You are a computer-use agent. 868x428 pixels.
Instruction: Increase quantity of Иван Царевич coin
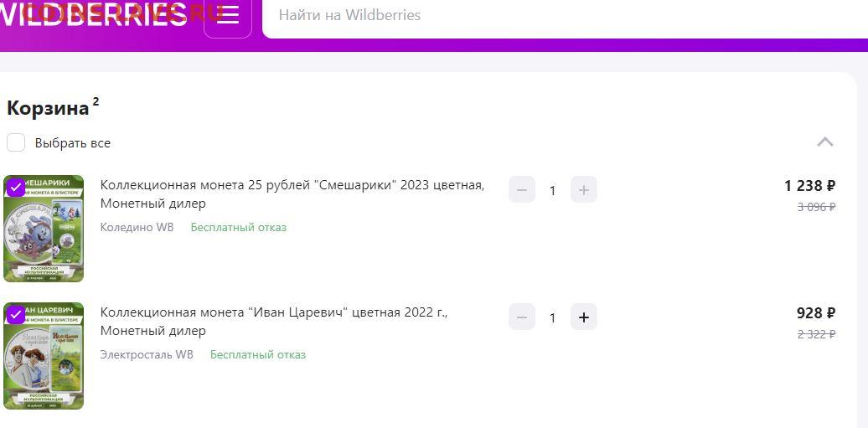click(x=584, y=317)
